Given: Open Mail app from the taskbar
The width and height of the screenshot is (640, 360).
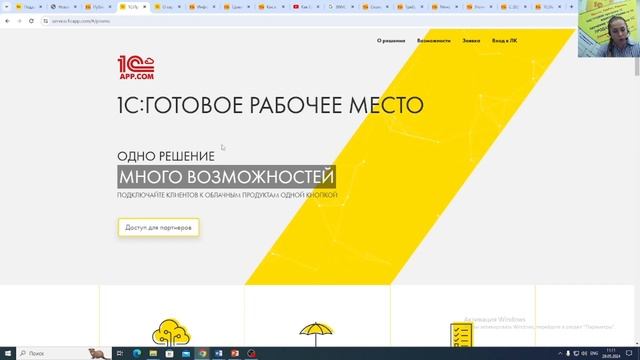Looking at the screenshot, I should coord(186,353).
